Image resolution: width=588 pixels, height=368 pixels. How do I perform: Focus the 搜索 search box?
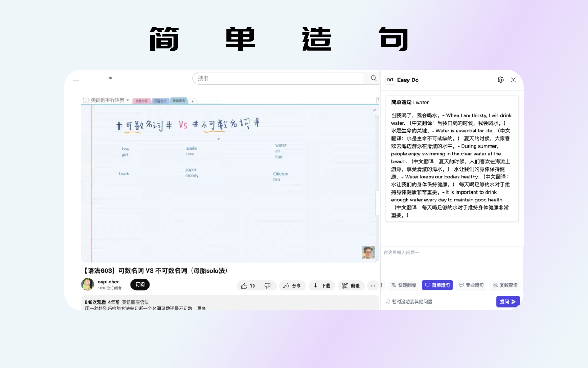(x=278, y=78)
